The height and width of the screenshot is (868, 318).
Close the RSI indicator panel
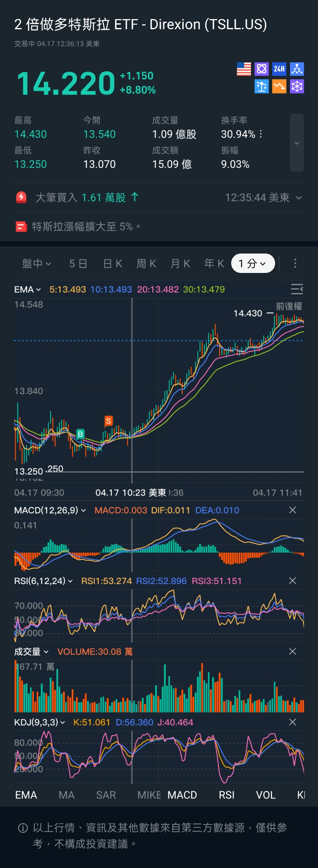(293, 581)
